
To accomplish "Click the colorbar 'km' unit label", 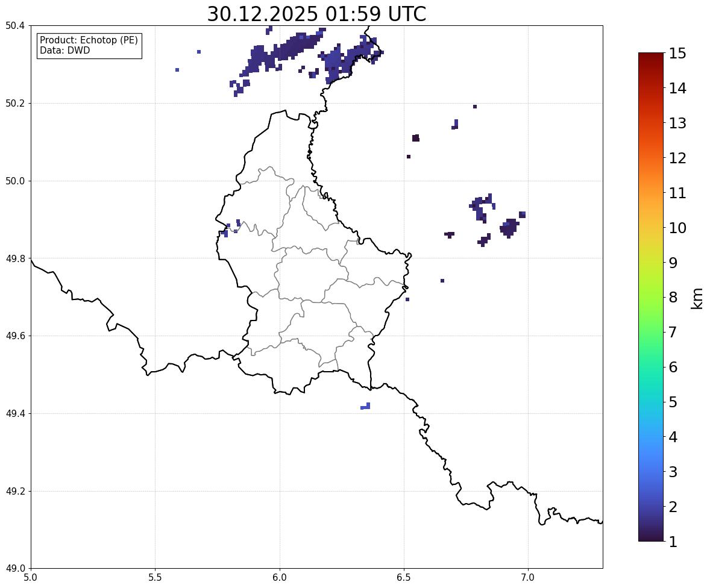I will tap(697, 298).
